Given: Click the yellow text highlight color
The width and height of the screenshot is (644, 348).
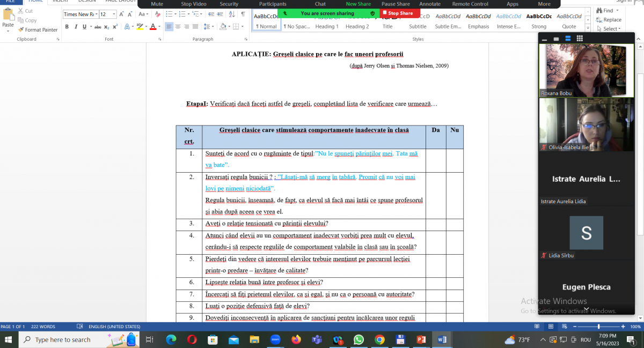Looking at the screenshot, I should tap(141, 27).
